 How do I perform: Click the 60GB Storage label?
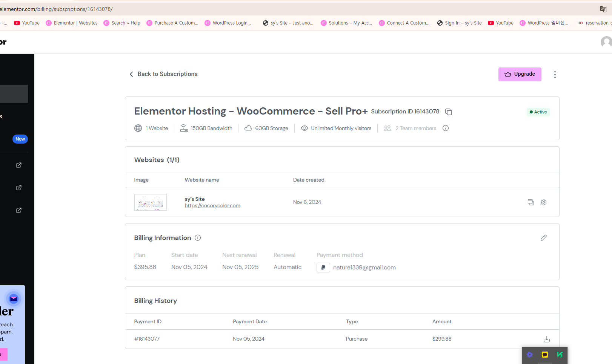pyautogui.click(x=272, y=128)
